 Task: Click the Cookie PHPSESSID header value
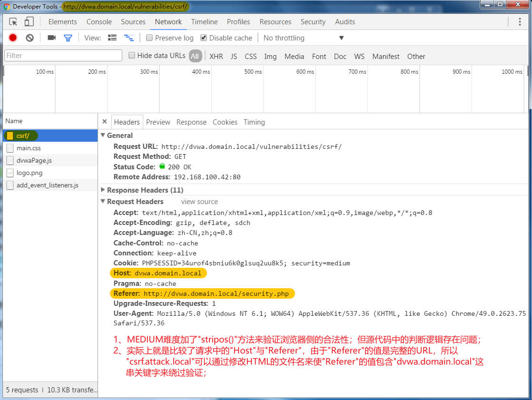pos(246,263)
